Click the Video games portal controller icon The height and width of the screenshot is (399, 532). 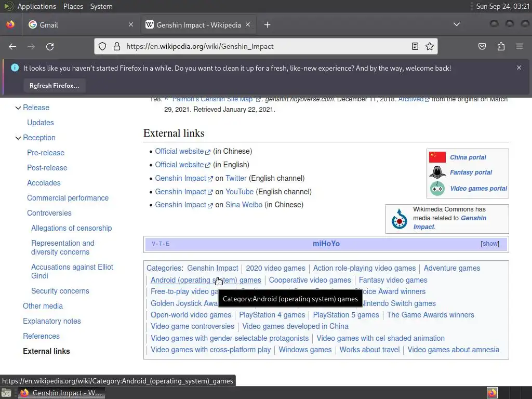click(x=437, y=188)
